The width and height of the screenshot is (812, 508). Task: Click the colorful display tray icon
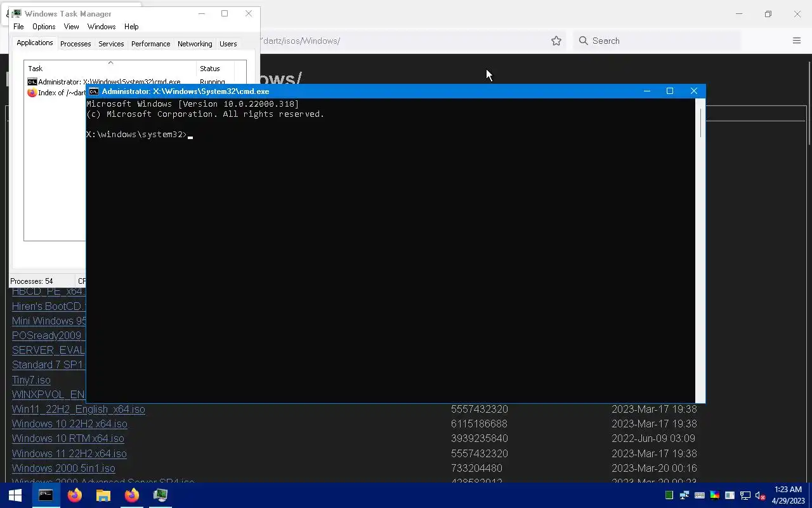tap(715, 495)
